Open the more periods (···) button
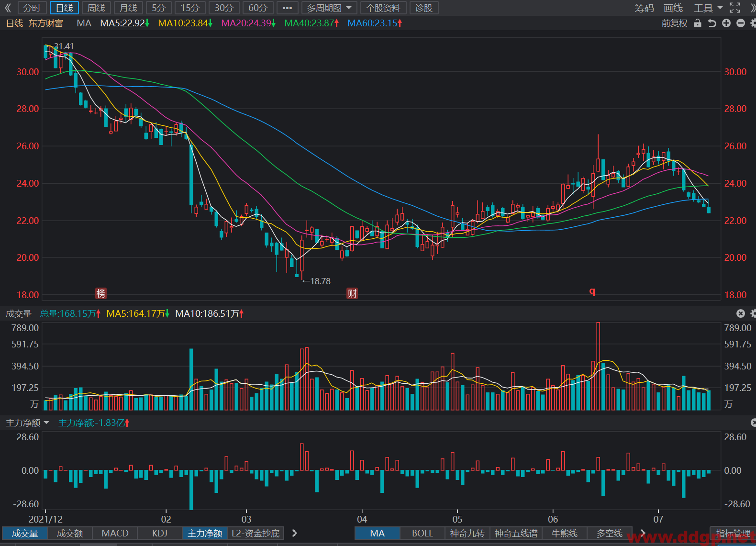This screenshot has height=546, width=756. pyautogui.click(x=287, y=8)
